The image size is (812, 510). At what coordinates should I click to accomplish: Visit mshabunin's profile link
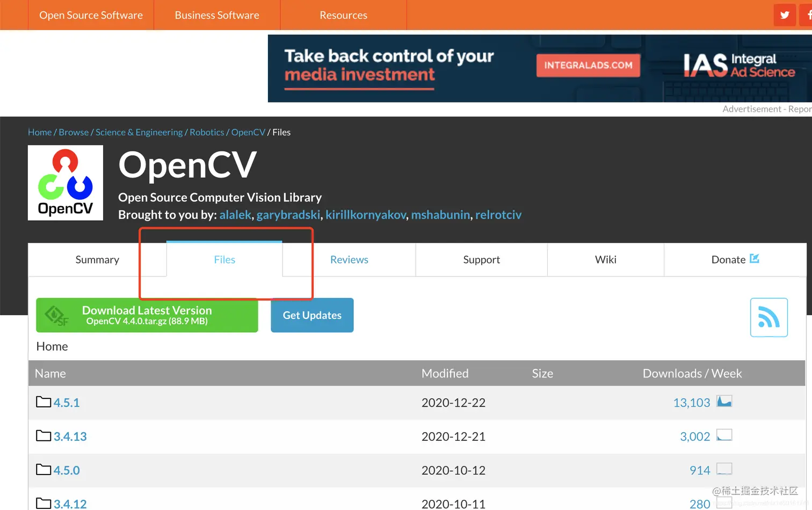pos(440,215)
